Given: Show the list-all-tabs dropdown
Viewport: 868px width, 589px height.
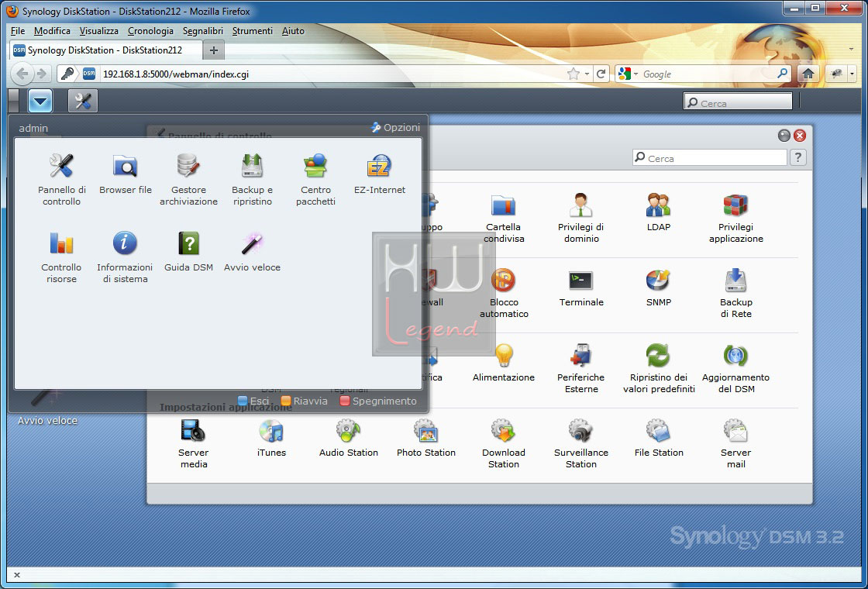Looking at the screenshot, I should point(851,50).
